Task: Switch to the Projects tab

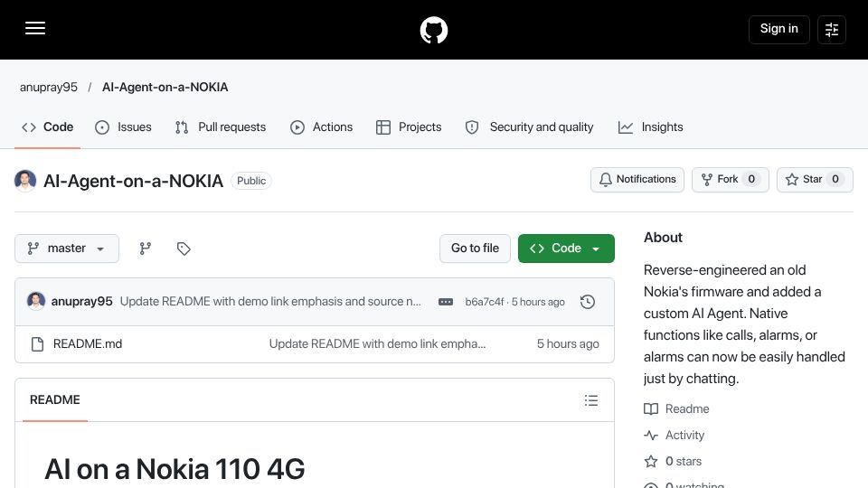Action: point(409,127)
